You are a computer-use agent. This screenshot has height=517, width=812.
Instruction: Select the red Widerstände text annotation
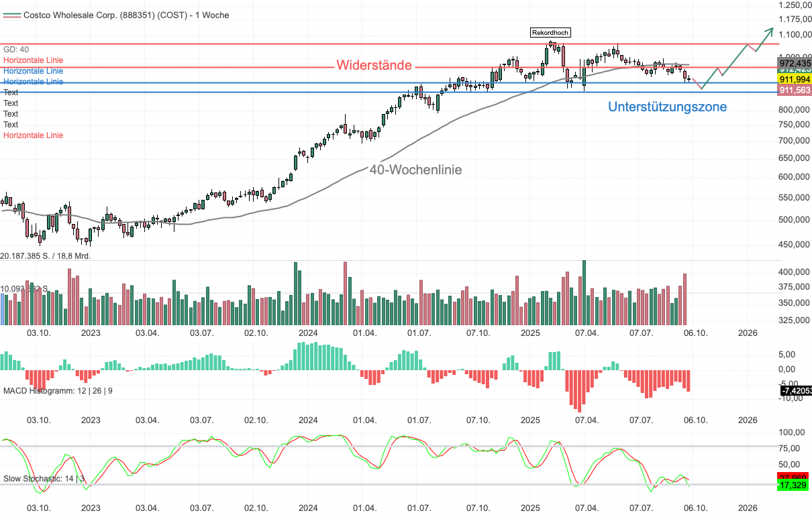pyautogui.click(x=374, y=65)
